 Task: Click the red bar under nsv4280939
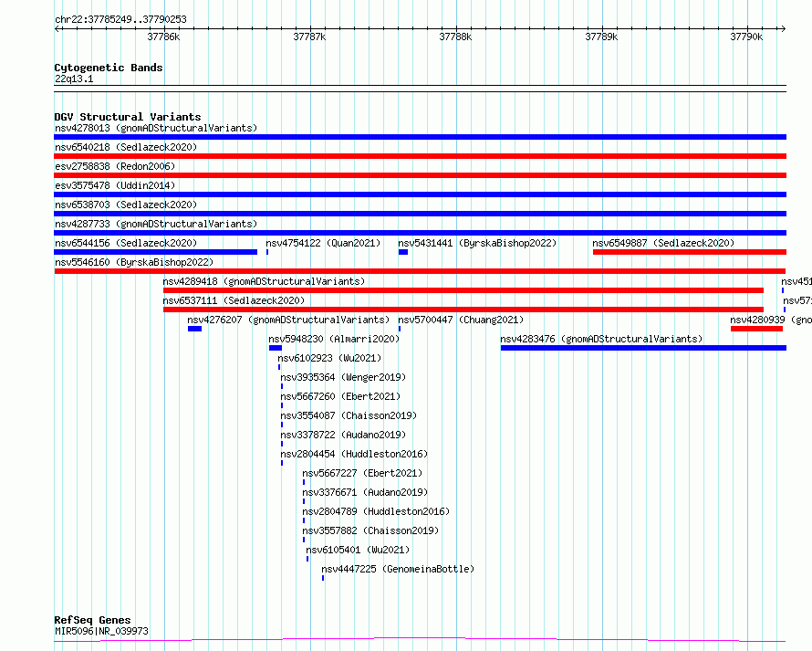756,329
